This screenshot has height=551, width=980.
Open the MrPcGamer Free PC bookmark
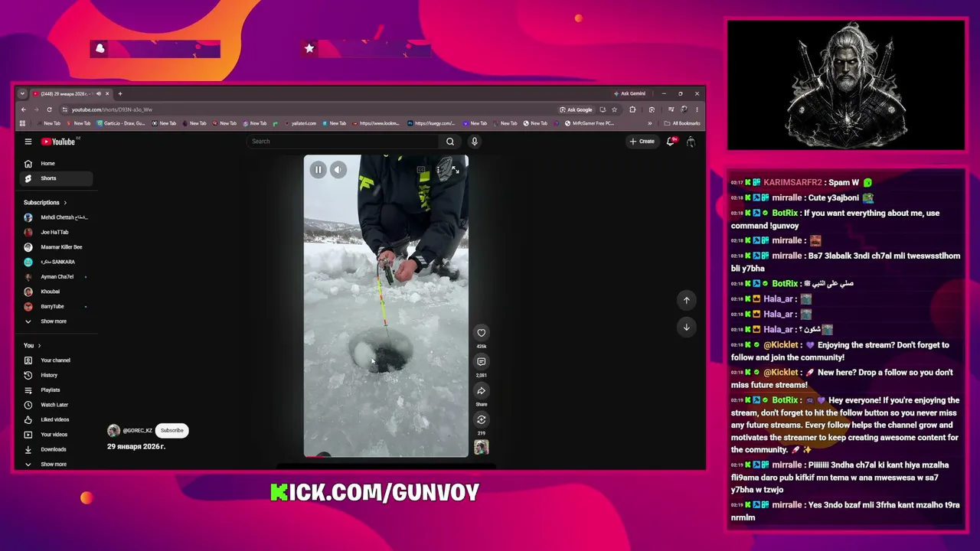(x=590, y=123)
